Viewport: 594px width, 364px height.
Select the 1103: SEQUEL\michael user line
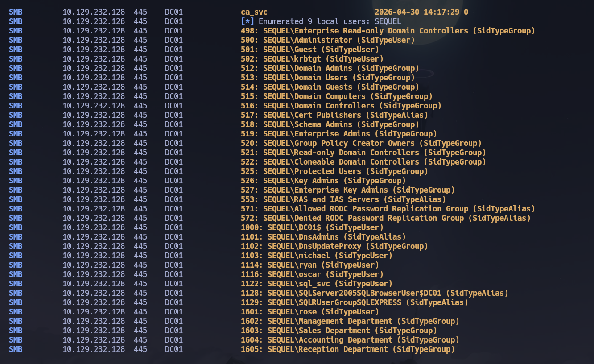point(317,256)
